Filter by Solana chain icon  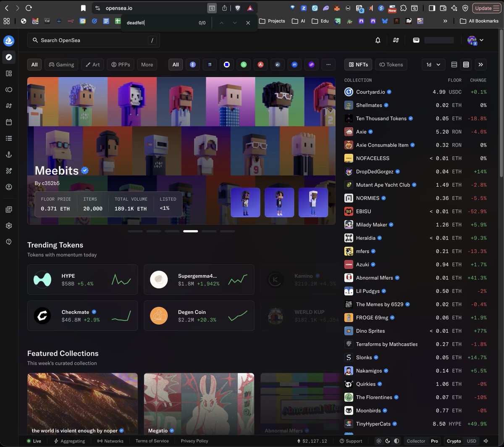[210, 65]
